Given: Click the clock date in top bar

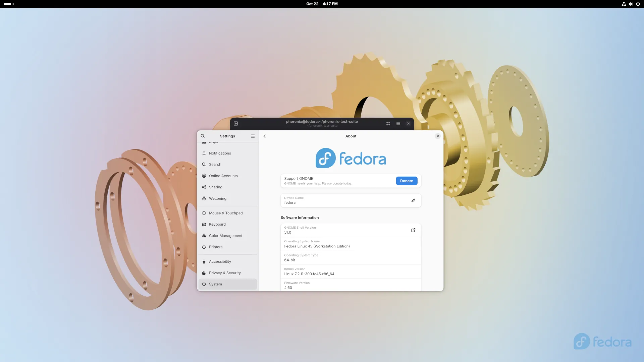Looking at the screenshot, I should click(x=322, y=4).
